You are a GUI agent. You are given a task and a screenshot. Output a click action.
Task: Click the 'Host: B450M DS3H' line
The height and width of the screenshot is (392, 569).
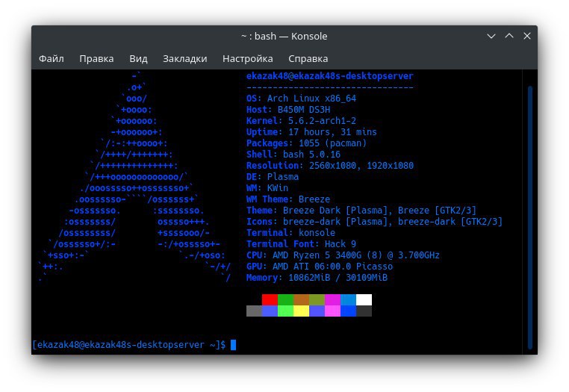click(x=288, y=110)
